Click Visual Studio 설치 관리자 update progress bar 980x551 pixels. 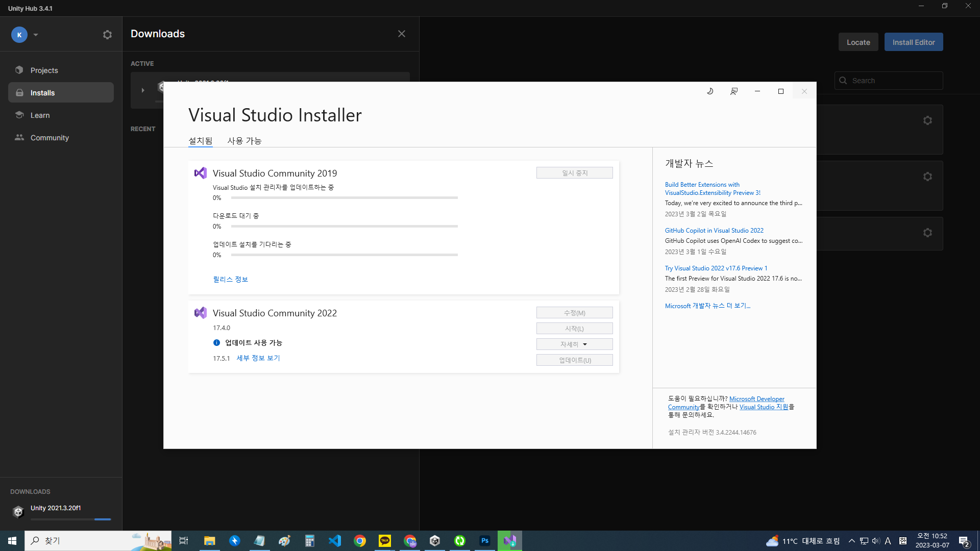click(x=345, y=198)
